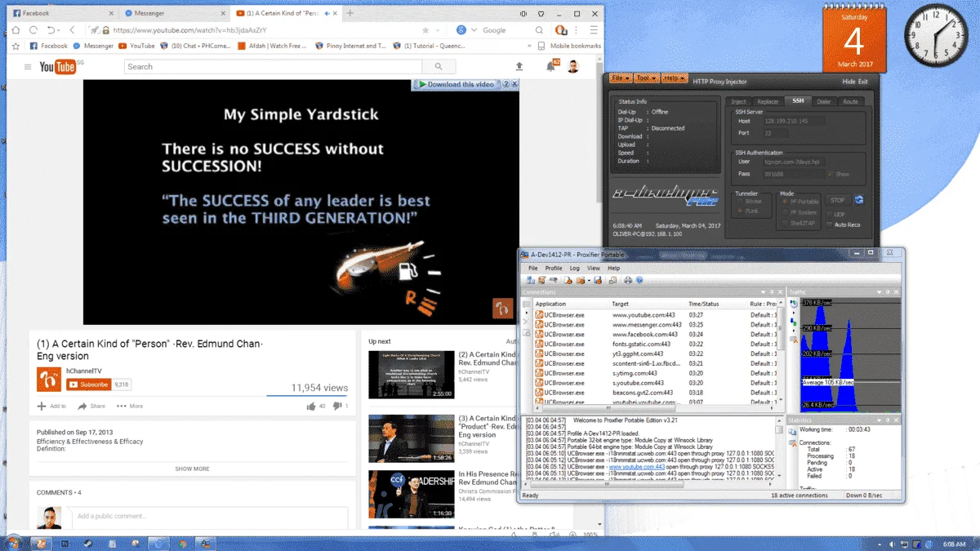Select the PLink tunneller radio

[741, 211]
